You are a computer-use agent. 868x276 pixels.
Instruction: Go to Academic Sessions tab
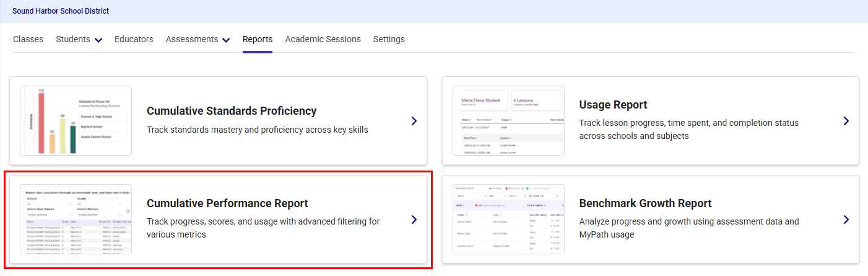(x=323, y=39)
